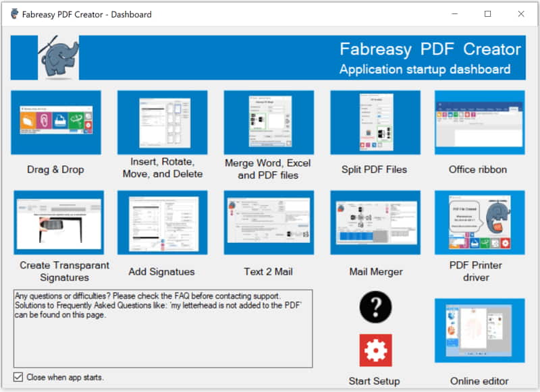This screenshot has width=540, height=392.
Task: Click the Fabreasy elephant logo in banner
Action: pyautogui.click(x=59, y=58)
